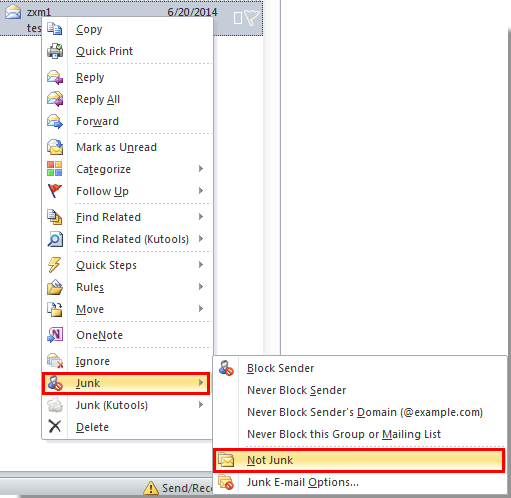Expand the Follow Up submenu arrow
Image resolution: width=511 pixels, height=498 pixels.
201,191
